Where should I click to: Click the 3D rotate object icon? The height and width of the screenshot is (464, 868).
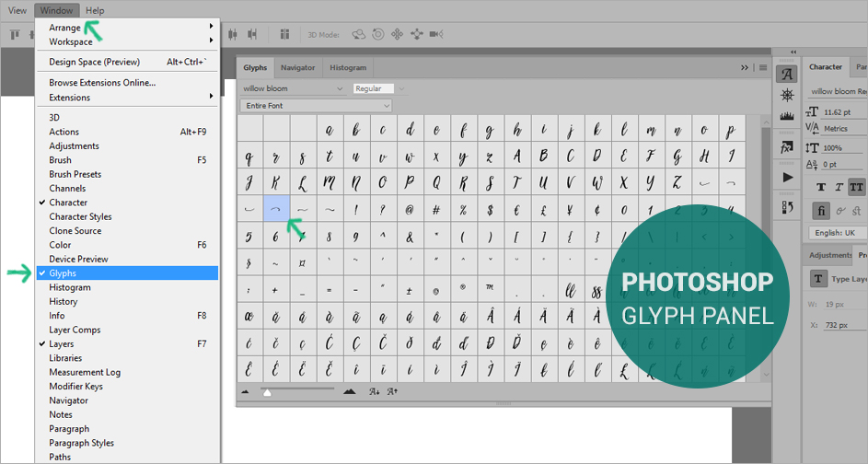click(x=359, y=34)
